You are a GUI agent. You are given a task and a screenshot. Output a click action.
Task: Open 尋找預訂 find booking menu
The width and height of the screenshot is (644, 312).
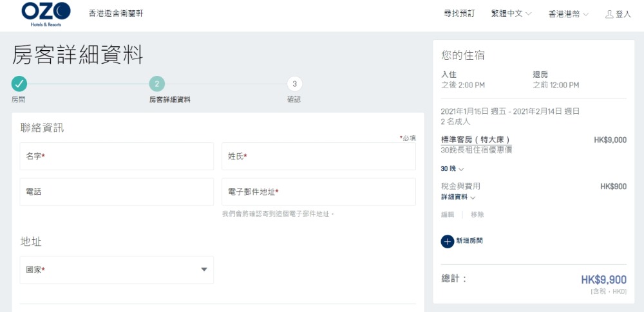tap(459, 14)
